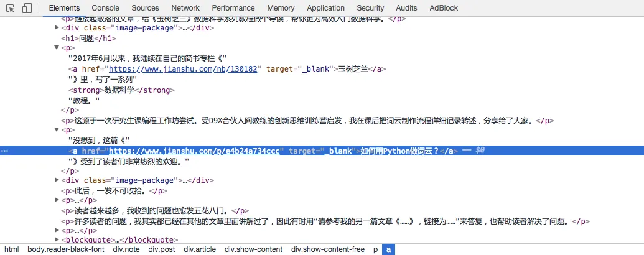Expand the blockquote element
Viewport: 644px width, 255px height.
[57, 240]
